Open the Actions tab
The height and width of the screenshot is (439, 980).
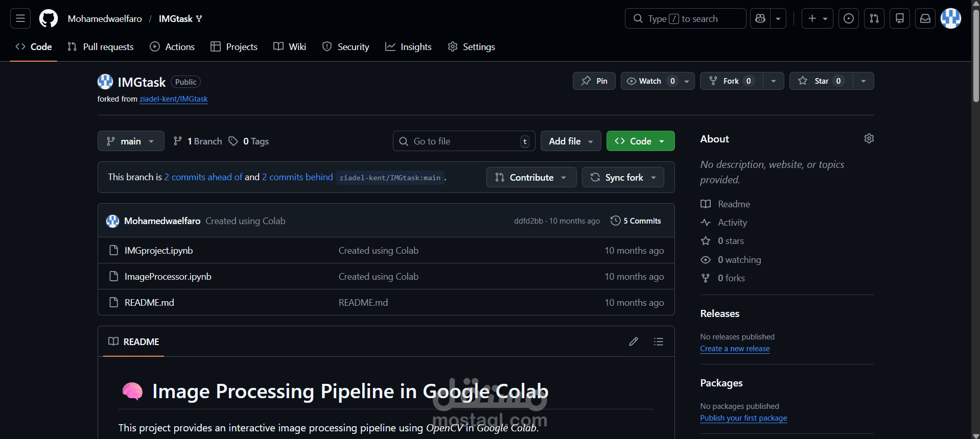point(172,46)
